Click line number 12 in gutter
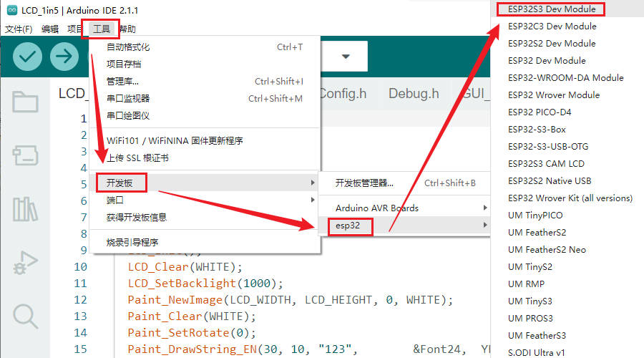The width and height of the screenshot is (644, 358). tap(80, 300)
